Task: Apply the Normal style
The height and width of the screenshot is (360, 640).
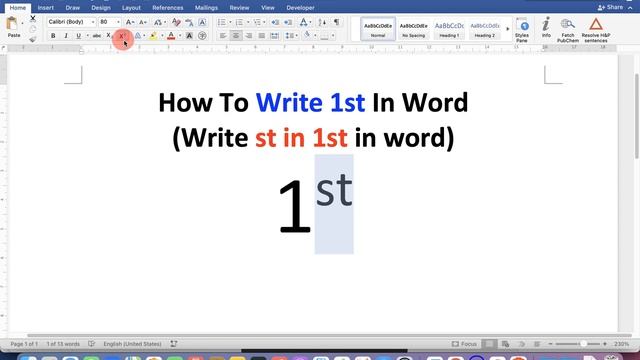Action: (378, 29)
